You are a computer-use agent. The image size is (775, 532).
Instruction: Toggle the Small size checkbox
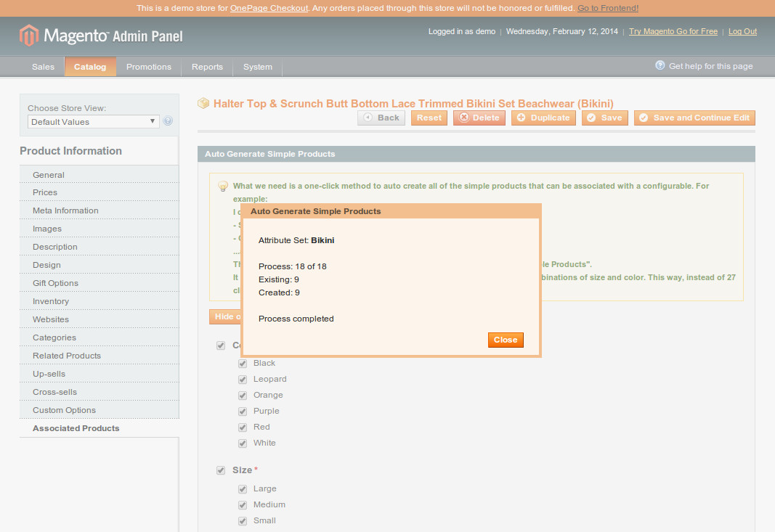(243, 520)
